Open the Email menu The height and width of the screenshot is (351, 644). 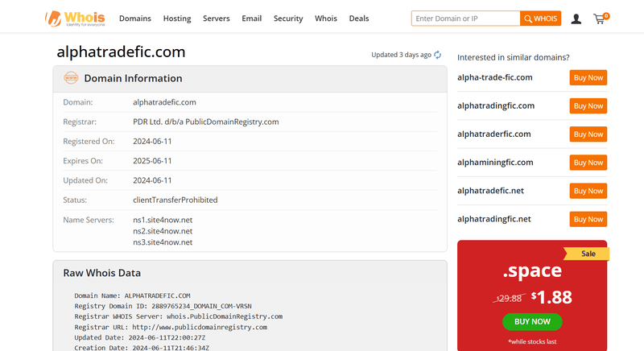pos(251,19)
